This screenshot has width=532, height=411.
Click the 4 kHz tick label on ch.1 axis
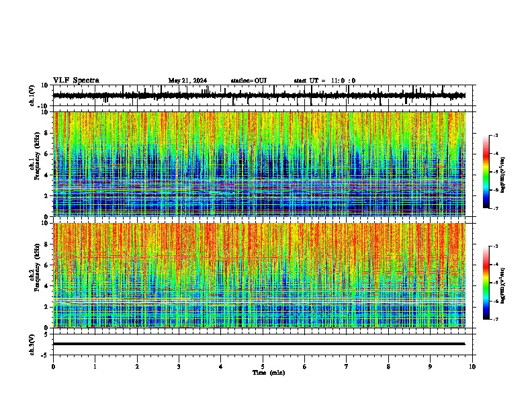click(47, 175)
